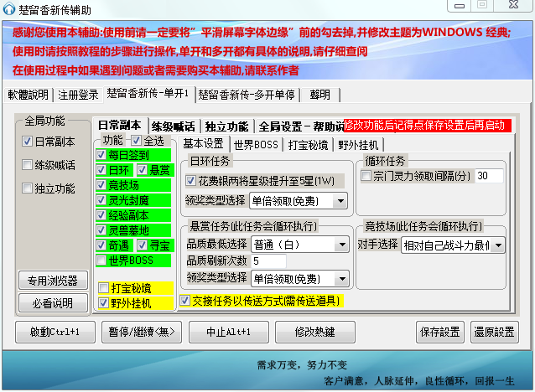The image size is (535, 392).
Task: Toggle the 花费银两将星级提升至5星 checkbox
Action: click(x=192, y=181)
